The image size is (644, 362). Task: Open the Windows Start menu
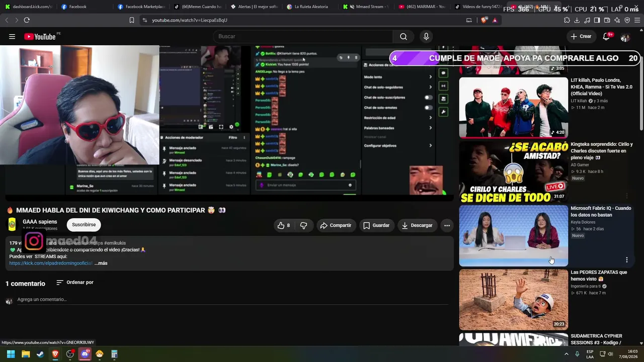pyautogui.click(x=11, y=354)
